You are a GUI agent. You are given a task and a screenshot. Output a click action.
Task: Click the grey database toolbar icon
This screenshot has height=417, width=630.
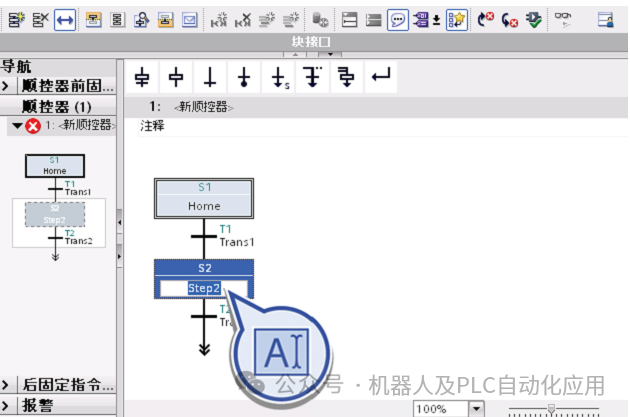pyautogui.click(x=320, y=20)
